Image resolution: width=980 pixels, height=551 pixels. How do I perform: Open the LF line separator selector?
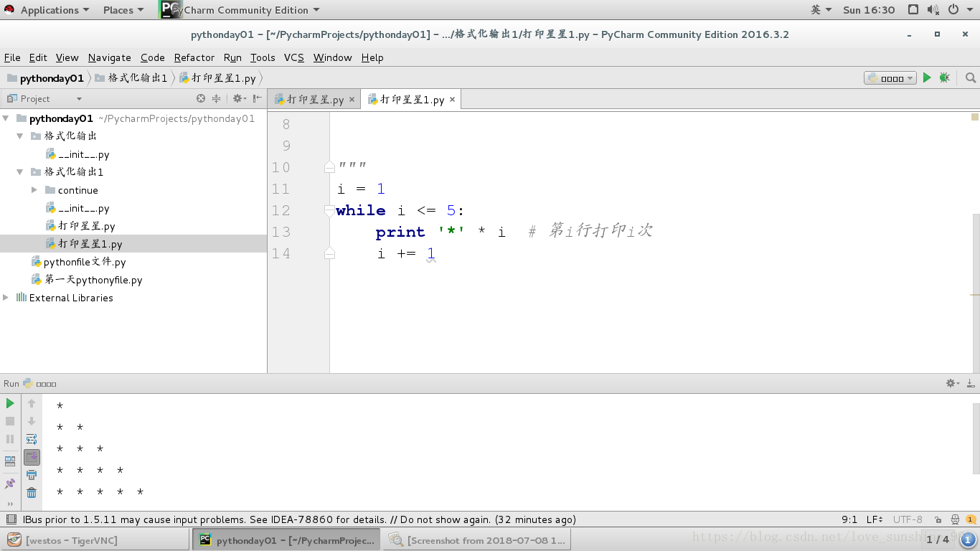(x=875, y=519)
